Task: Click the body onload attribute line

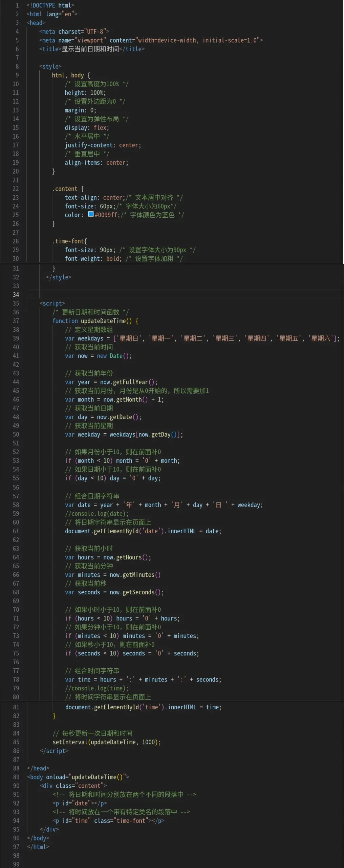Action: pos(78,777)
